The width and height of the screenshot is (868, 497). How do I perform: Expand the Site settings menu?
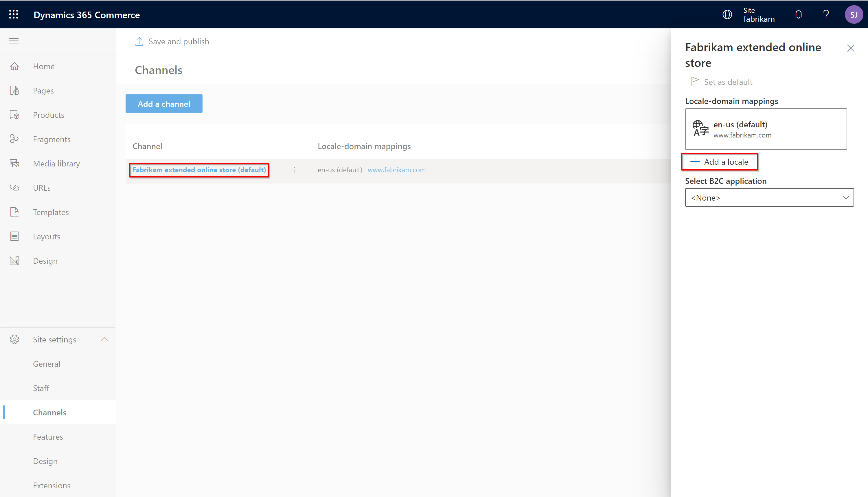tap(104, 339)
